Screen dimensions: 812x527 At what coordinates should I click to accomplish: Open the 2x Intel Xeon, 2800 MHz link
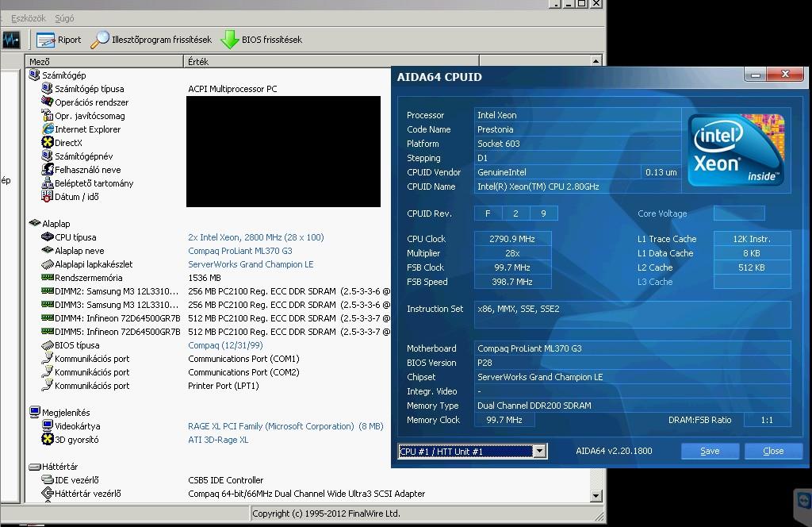256,237
